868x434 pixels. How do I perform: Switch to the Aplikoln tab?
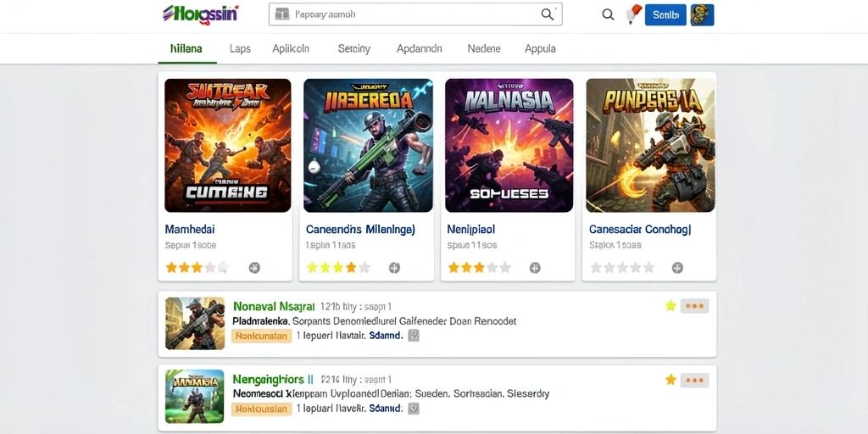291,48
